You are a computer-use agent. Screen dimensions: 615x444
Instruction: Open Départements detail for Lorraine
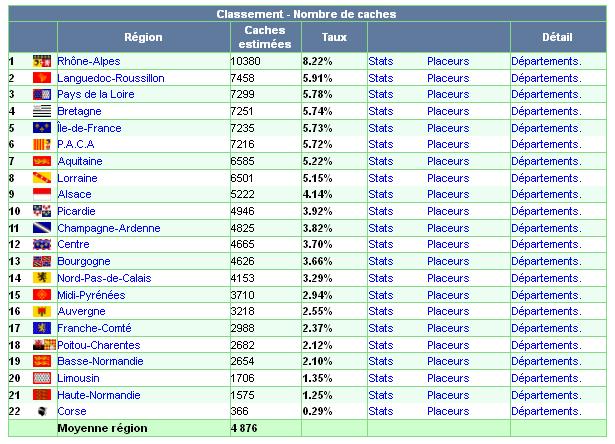click(x=545, y=178)
